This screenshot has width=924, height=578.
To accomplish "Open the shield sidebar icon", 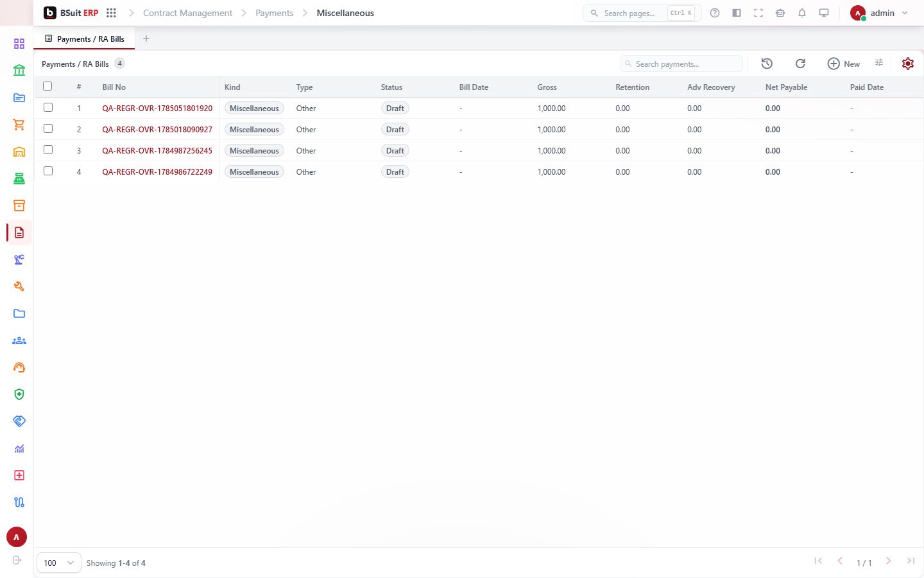I will [x=19, y=394].
